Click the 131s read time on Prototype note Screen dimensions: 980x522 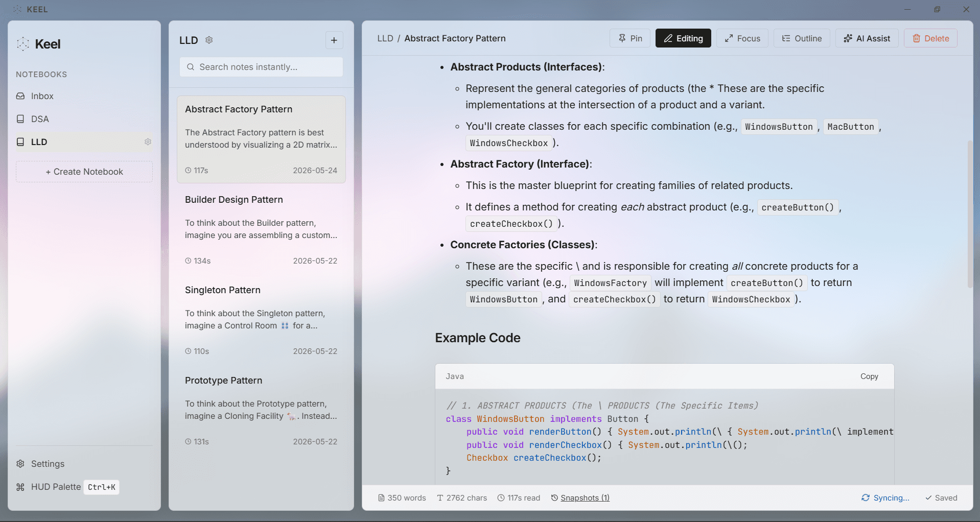tap(197, 442)
